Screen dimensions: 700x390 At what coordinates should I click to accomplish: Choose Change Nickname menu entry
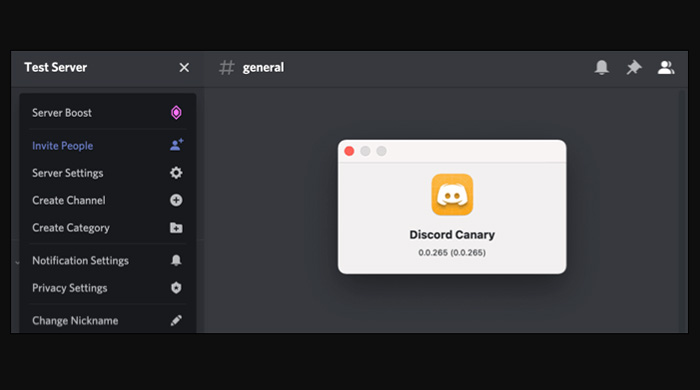point(108,320)
